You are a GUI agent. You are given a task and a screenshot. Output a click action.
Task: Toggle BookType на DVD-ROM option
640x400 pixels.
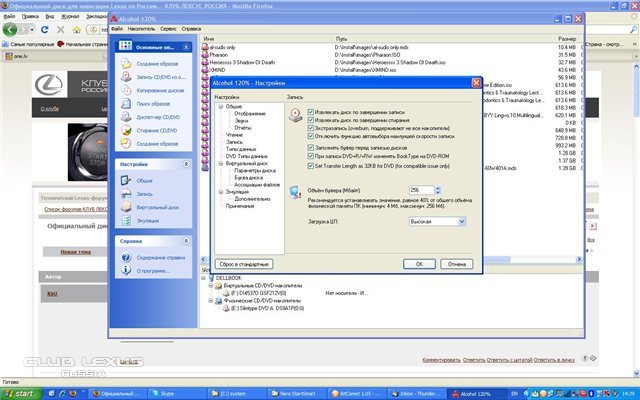[311, 156]
